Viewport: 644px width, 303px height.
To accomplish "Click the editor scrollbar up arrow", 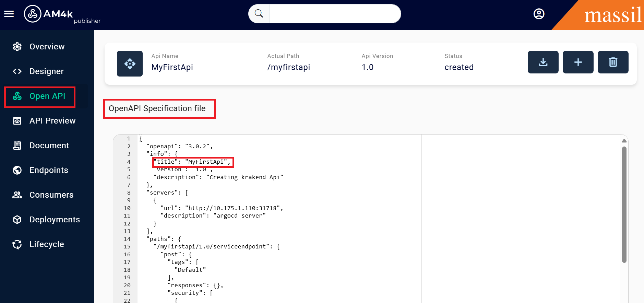I will [x=624, y=141].
